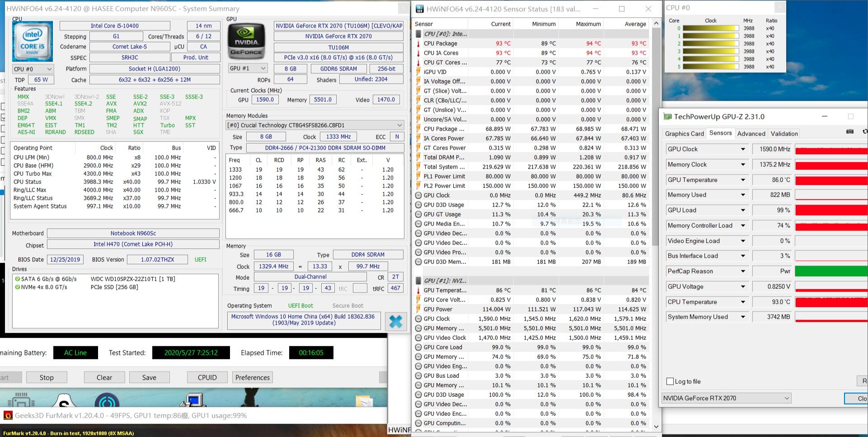The image size is (868, 437).
Task: Take a GPU-Z screenshot with the camera icon
Action: click(849, 132)
